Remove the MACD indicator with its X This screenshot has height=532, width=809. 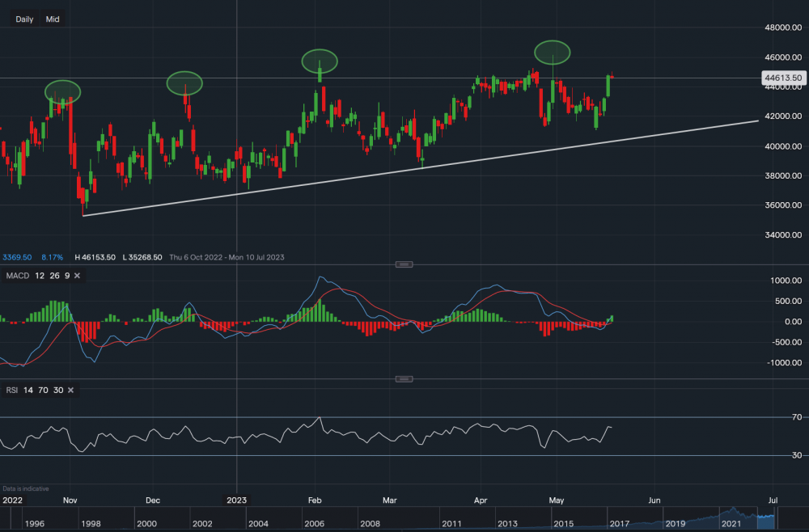coord(77,276)
